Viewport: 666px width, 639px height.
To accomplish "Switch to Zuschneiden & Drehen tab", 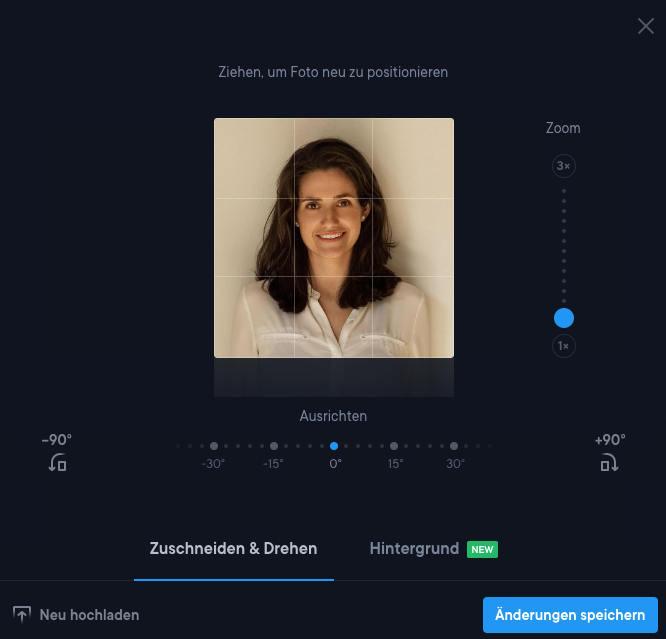I will tap(233, 549).
